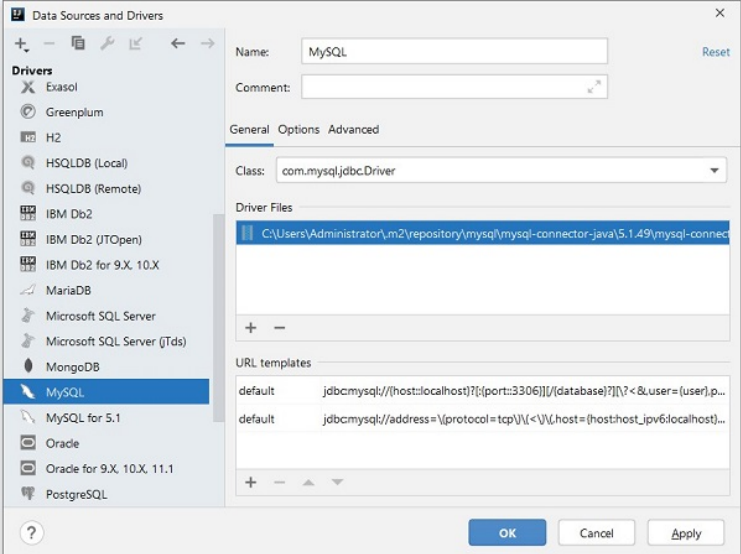The height and width of the screenshot is (554, 741).
Task: Select the MariaDB driver
Action: coord(106,290)
